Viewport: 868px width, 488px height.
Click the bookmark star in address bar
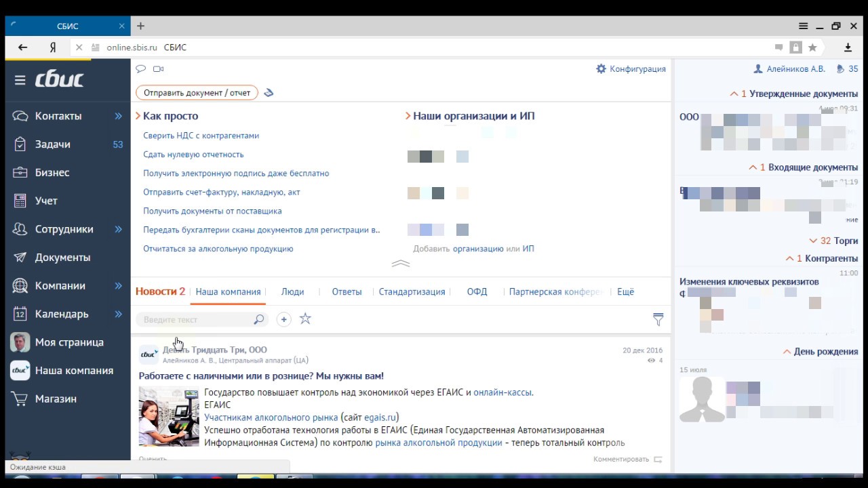[812, 47]
